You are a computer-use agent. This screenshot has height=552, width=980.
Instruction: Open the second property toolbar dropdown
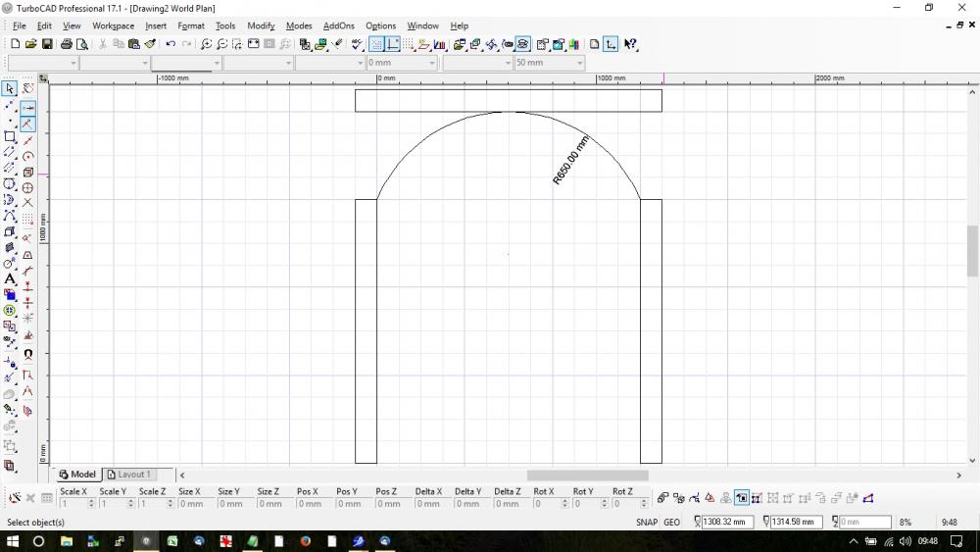(x=146, y=63)
